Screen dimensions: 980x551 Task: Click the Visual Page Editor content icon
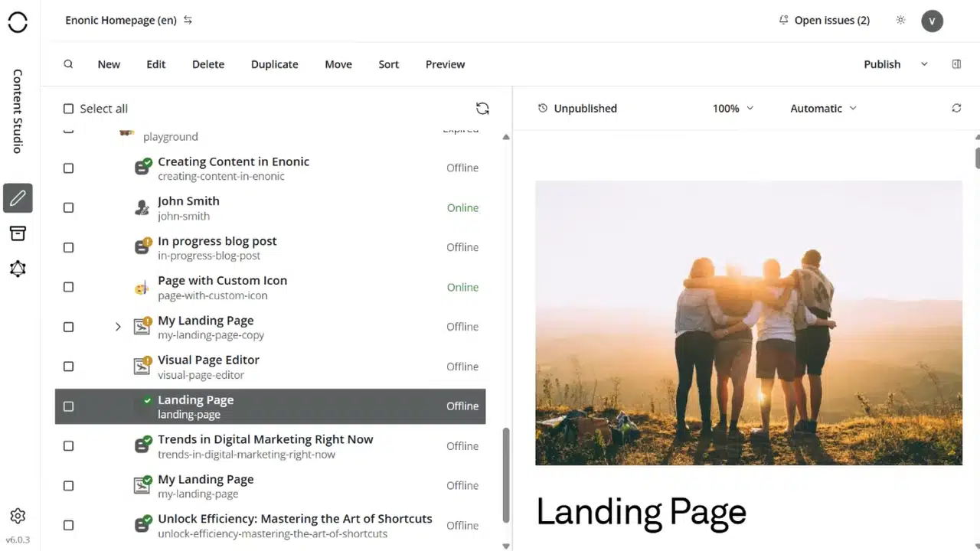(142, 366)
